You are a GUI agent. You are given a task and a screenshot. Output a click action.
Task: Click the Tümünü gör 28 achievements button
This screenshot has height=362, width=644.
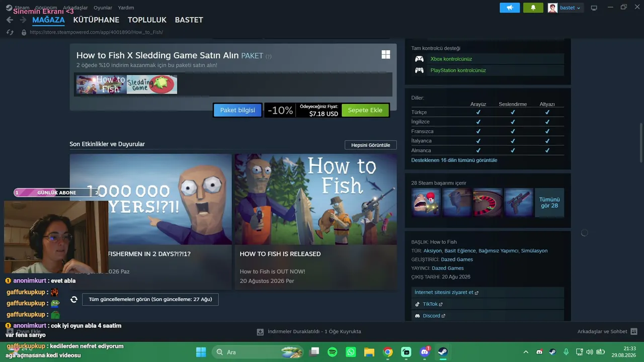(x=549, y=203)
